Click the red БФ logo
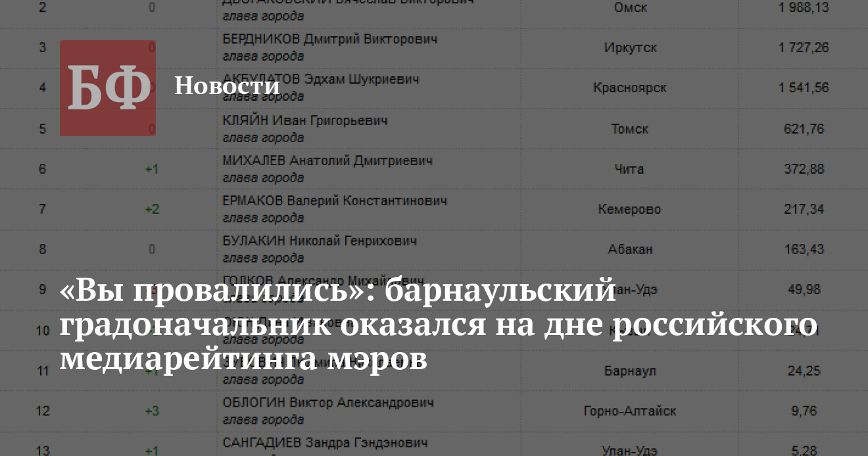This screenshot has width=868, height=456. pyautogui.click(x=108, y=88)
